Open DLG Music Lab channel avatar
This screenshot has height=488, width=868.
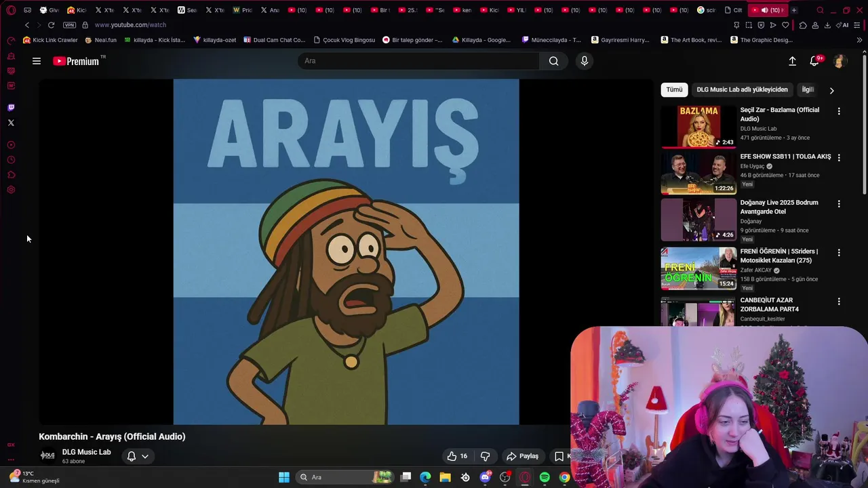coord(47,455)
